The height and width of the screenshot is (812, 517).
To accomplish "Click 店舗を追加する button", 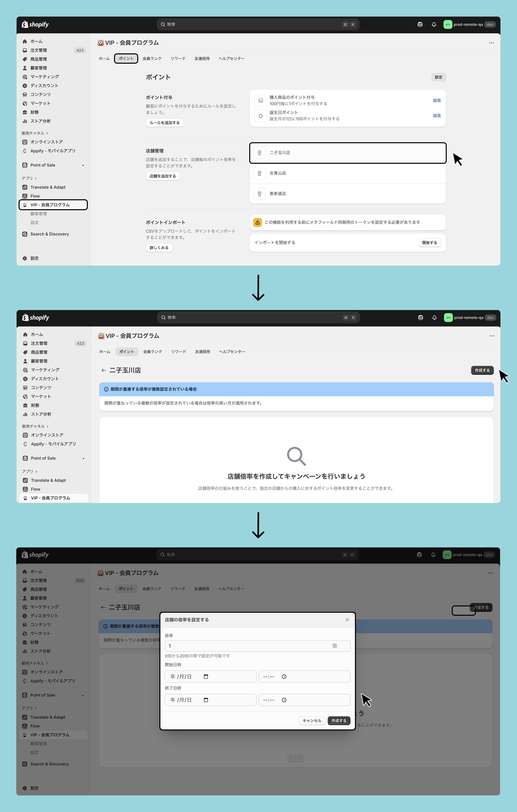I will coord(163,176).
